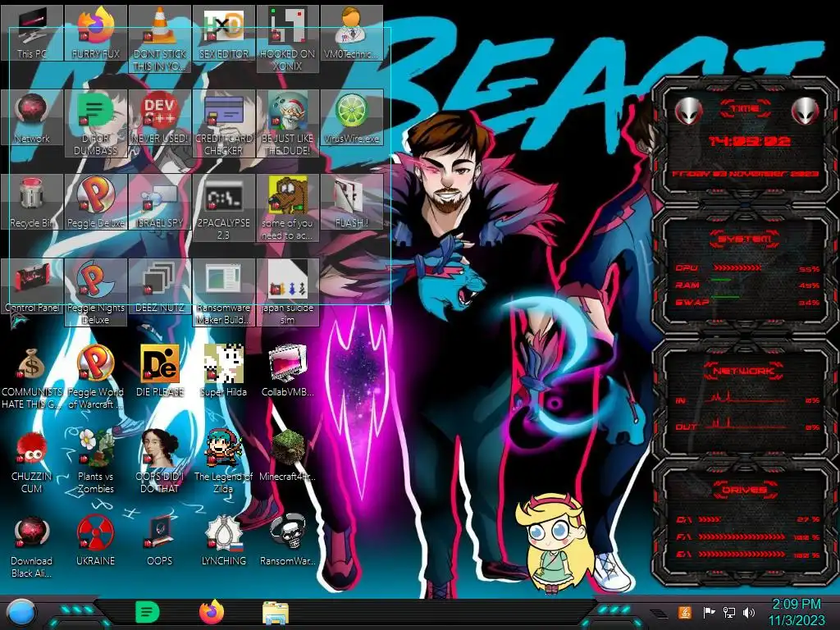Image resolution: width=840 pixels, height=630 pixels.
Task: Click the C:\ drive usage bar
Action: pos(710,519)
